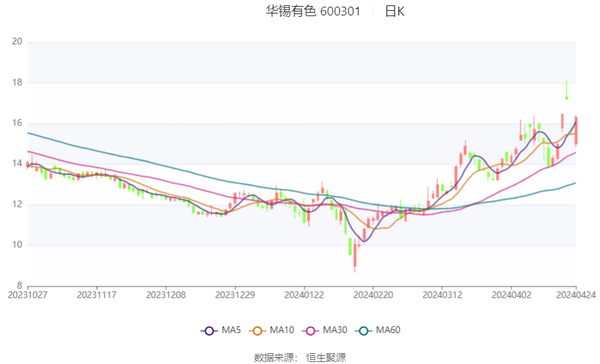
Task: Click the lowest red candlestick near 9
Action: coord(355,256)
